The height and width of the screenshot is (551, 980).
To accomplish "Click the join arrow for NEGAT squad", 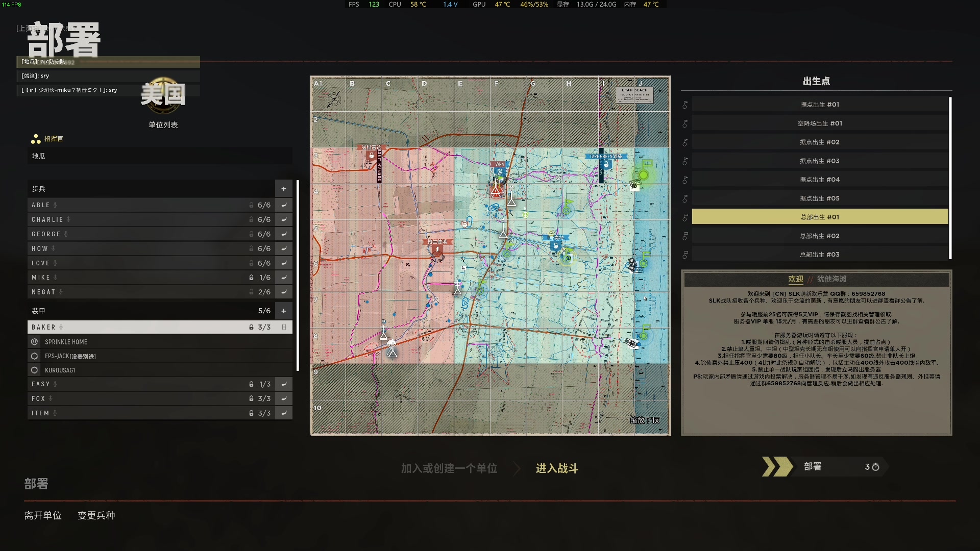I will (283, 292).
